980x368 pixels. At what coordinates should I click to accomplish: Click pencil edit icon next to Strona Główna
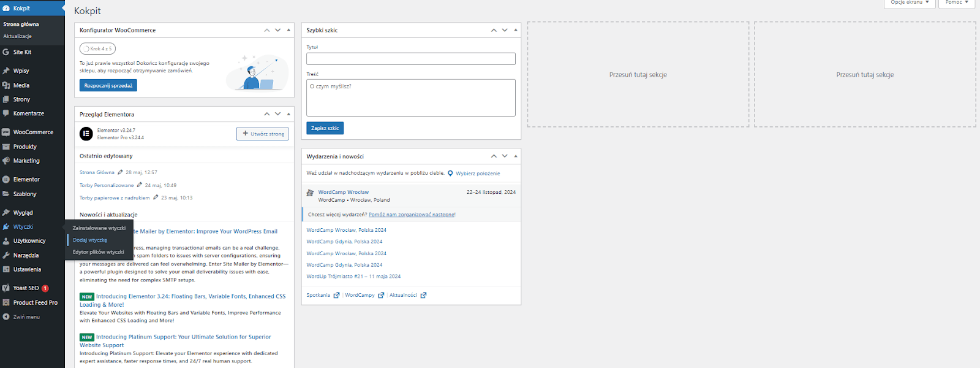tap(120, 172)
